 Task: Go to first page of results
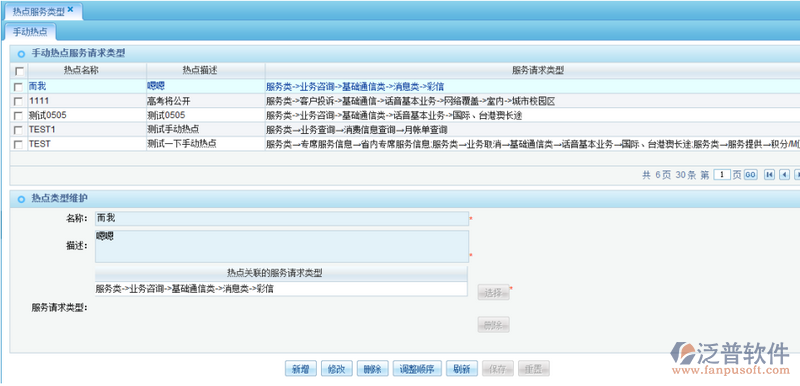click(769, 175)
